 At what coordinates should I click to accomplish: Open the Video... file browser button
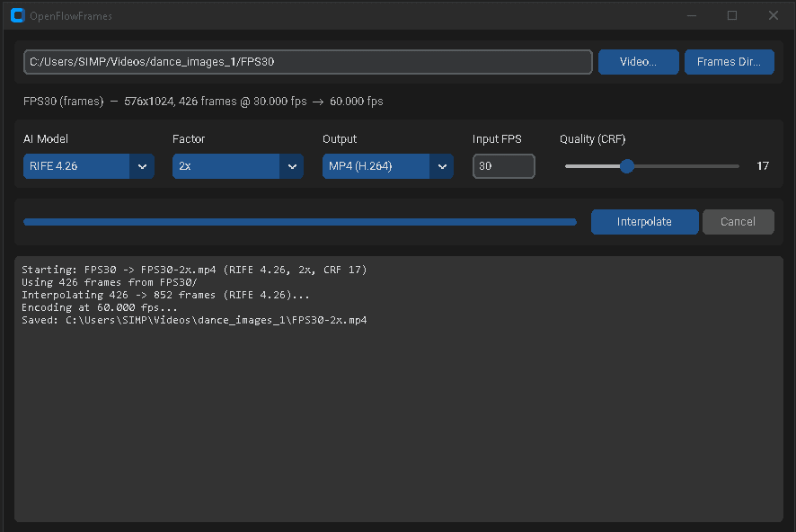tap(638, 62)
